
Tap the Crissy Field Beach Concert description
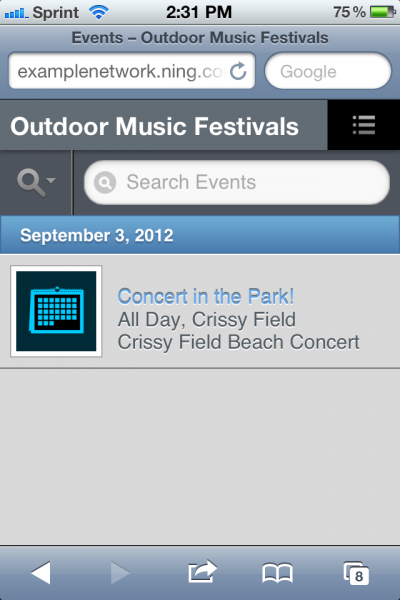(x=238, y=342)
